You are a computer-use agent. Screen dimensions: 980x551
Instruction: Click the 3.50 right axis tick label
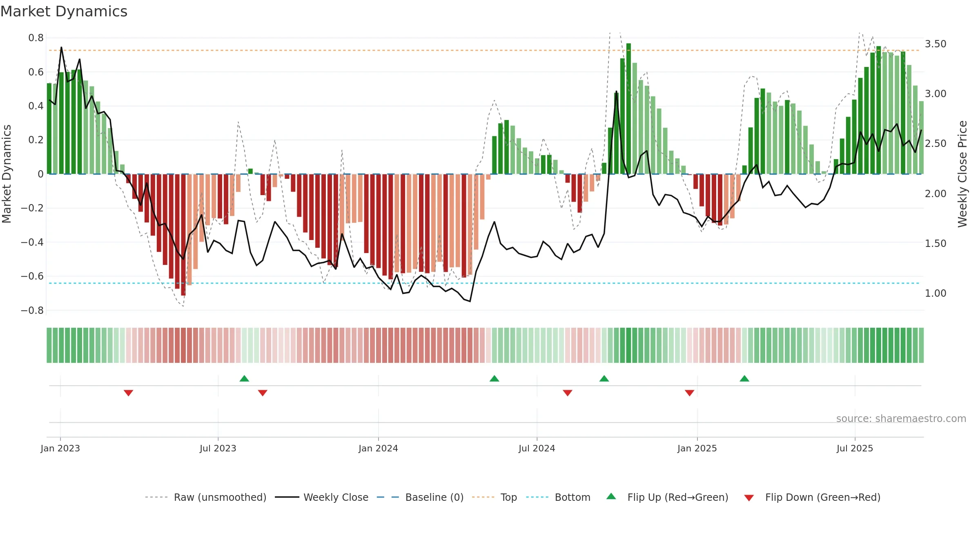pyautogui.click(x=935, y=44)
